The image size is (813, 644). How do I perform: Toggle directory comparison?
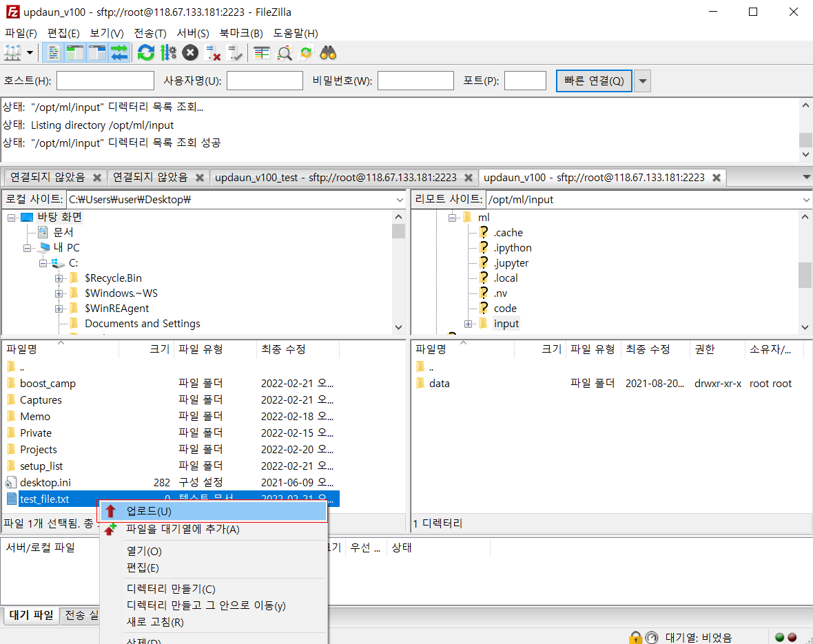(x=284, y=53)
